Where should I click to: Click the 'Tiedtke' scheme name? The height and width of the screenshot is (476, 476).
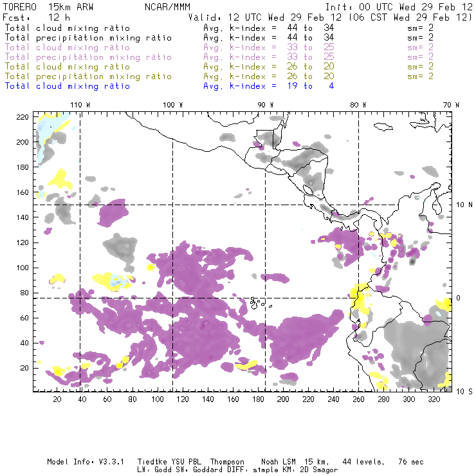152,462
